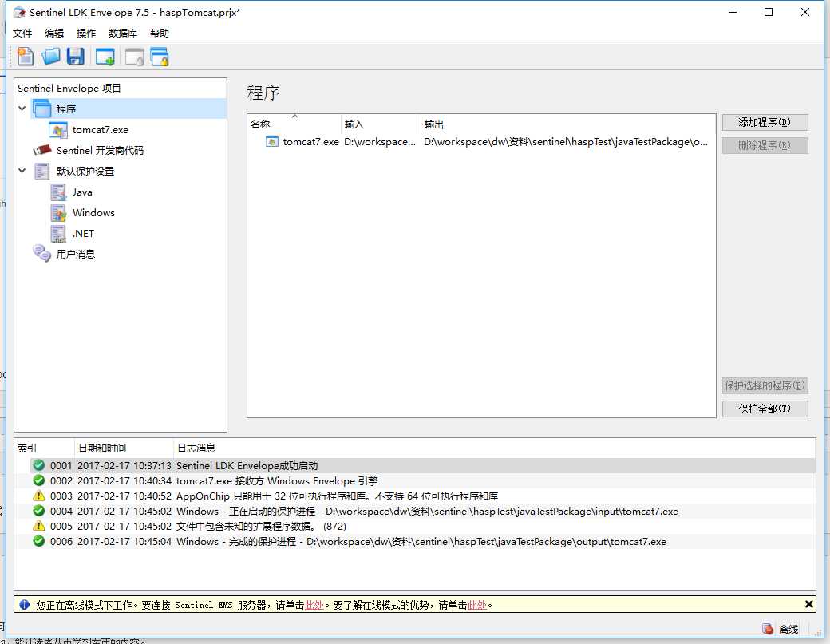Image resolution: width=830 pixels, height=644 pixels.
Task: Click the 默认保护设置 document icon
Action: [42, 172]
